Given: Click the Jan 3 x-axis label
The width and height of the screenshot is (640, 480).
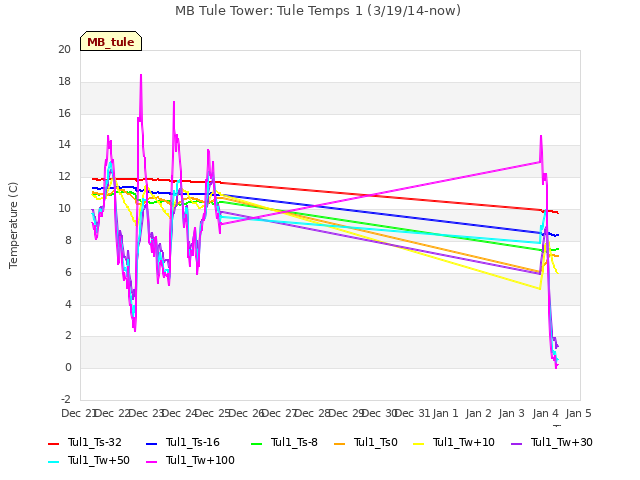Looking at the screenshot, I should click(512, 413).
